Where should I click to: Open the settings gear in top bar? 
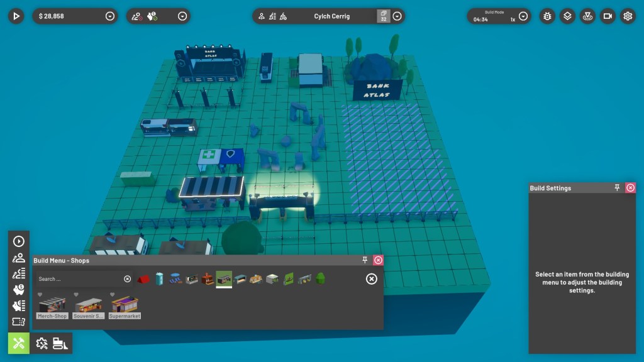point(628,16)
